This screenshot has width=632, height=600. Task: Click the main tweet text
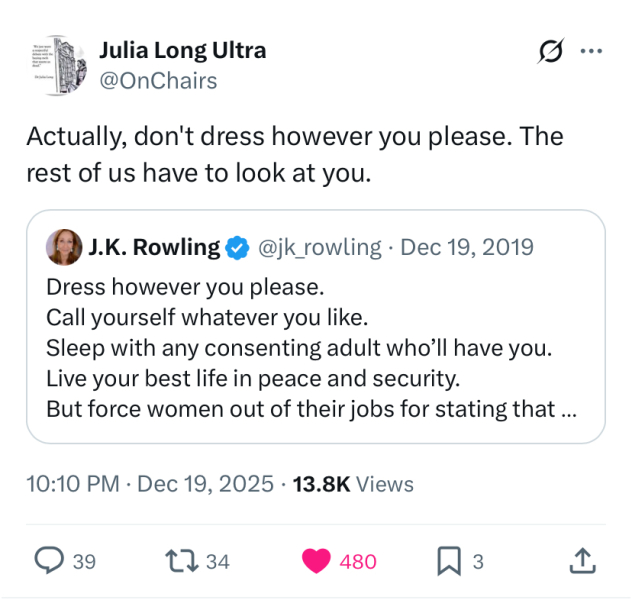295,154
